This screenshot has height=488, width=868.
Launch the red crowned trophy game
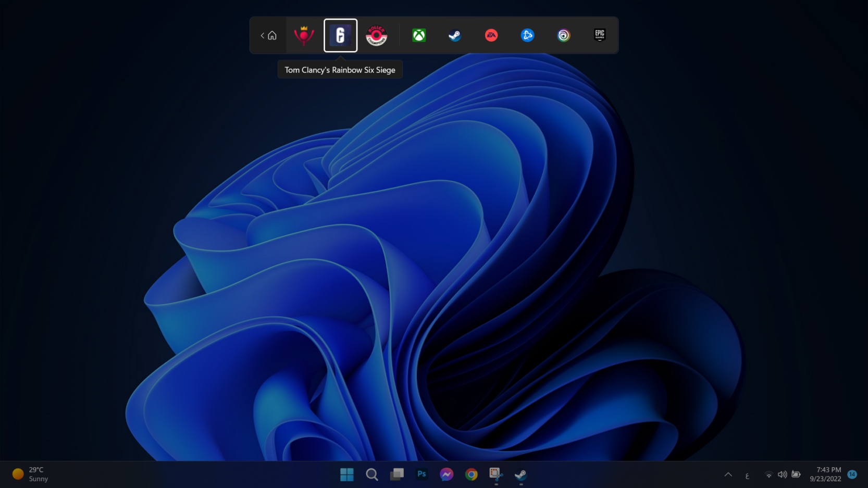[304, 35]
